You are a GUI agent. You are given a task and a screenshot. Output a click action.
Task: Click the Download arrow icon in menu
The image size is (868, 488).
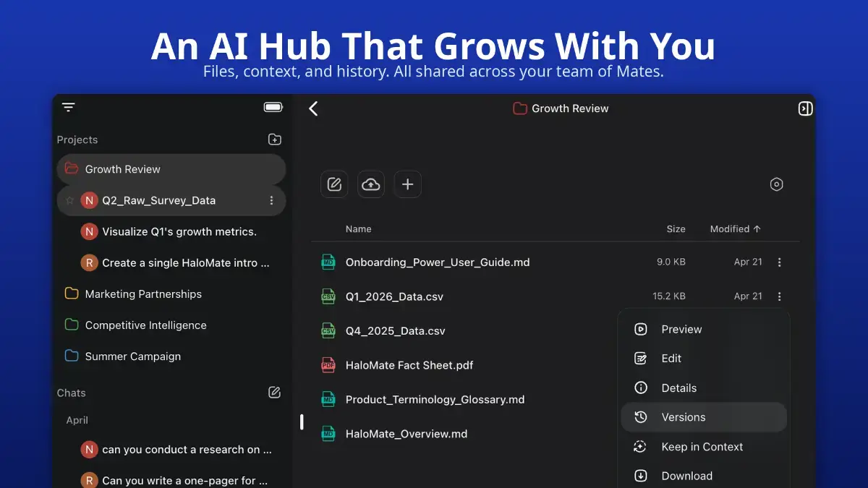pos(640,476)
